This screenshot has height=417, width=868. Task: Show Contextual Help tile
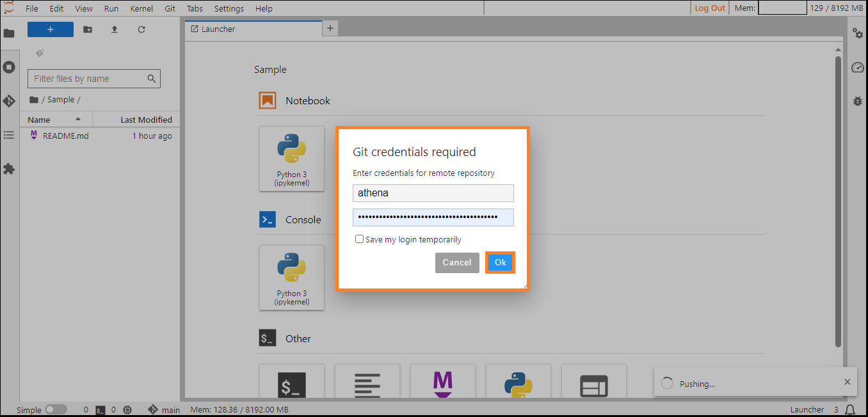pyautogui.click(x=594, y=382)
